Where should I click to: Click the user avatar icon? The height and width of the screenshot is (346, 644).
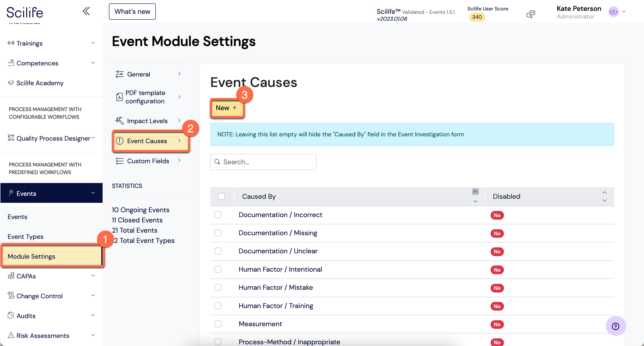pos(613,12)
